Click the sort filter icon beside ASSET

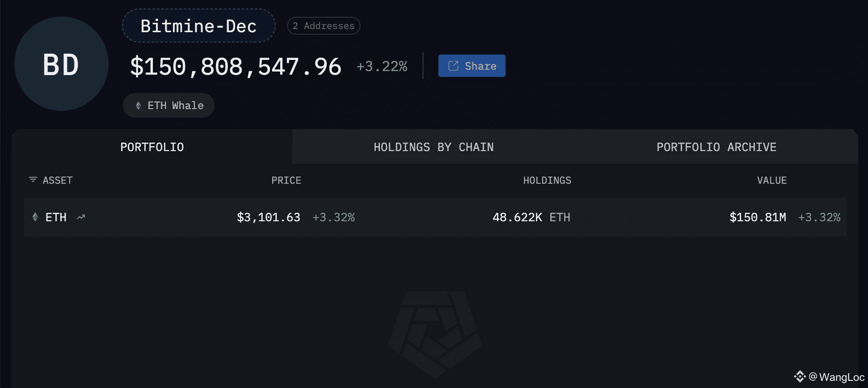[x=33, y=180]
